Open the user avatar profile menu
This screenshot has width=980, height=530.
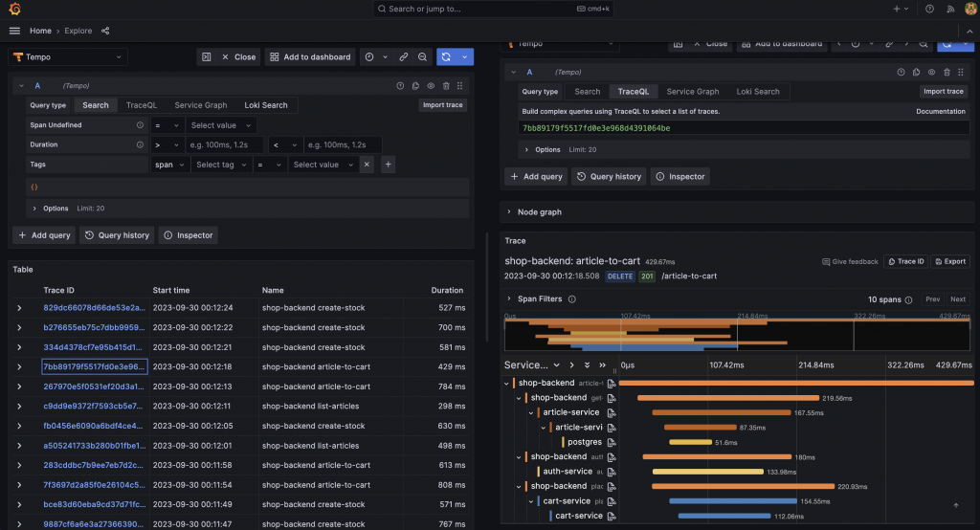pyautogui.click(x=970, y=9)
